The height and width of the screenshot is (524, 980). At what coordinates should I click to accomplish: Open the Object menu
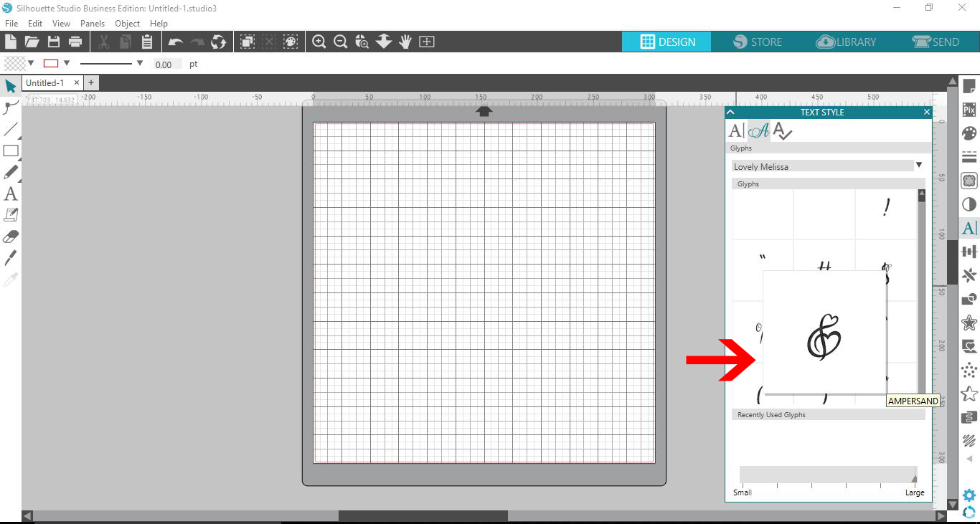pyautogui.click(x=127, y=24)
